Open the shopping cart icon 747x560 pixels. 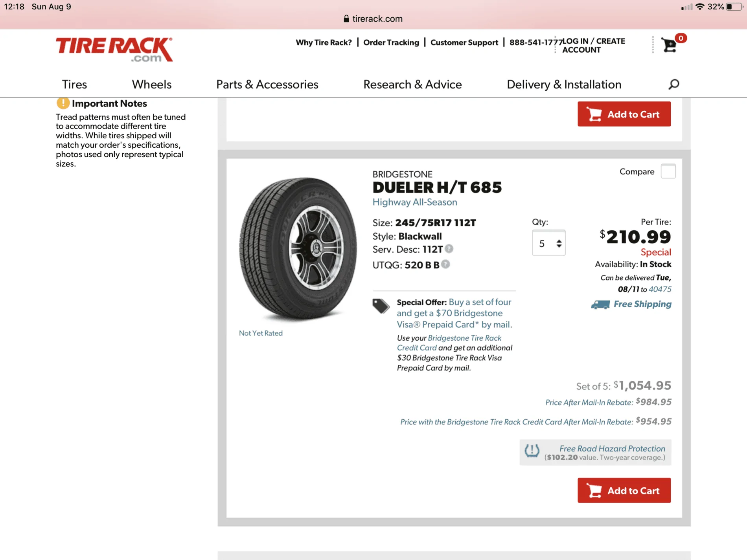670,45
